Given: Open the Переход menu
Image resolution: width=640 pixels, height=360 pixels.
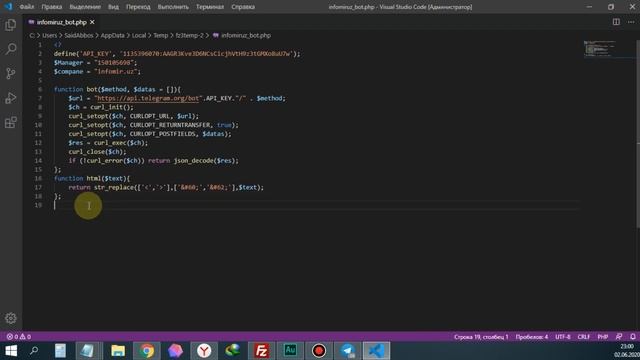Looking at the screenshot, I should click(x=138, y=7).
